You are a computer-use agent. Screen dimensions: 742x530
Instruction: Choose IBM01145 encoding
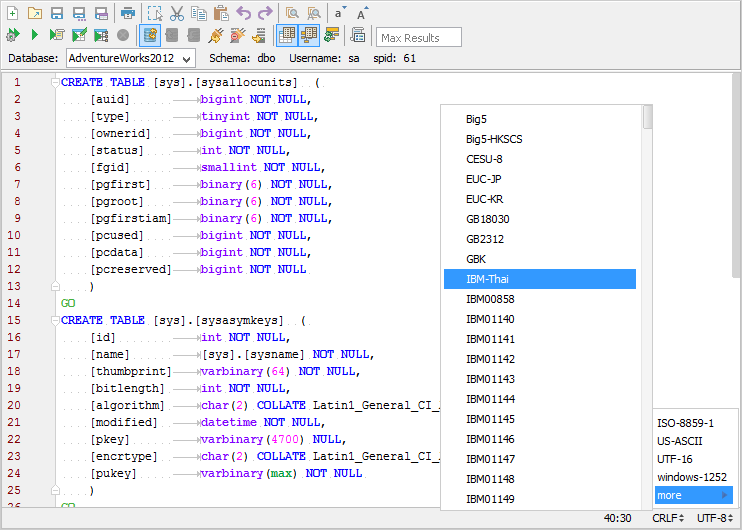(x=540, y=419)
